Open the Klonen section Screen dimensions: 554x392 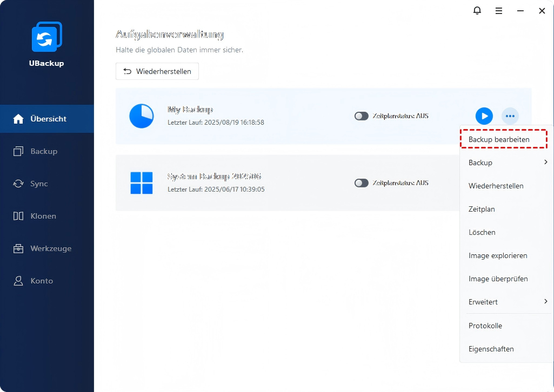click(x=43, y=216)
